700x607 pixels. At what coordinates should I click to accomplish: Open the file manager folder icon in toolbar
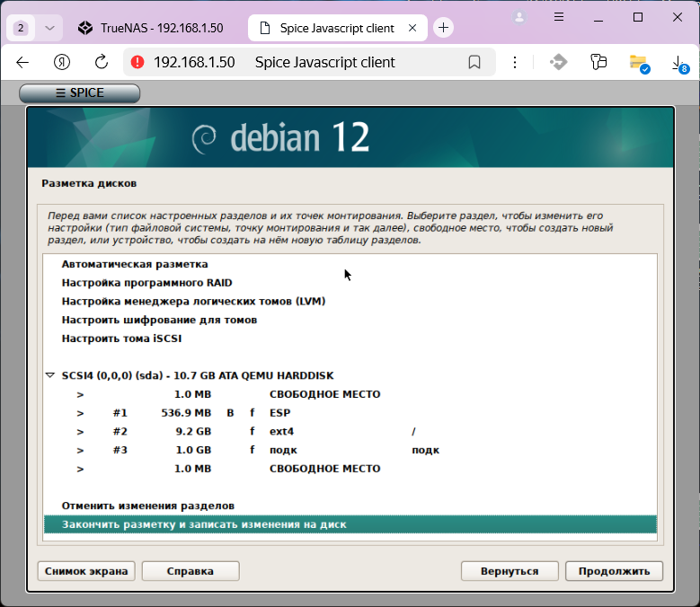click(x=639, y=63)
